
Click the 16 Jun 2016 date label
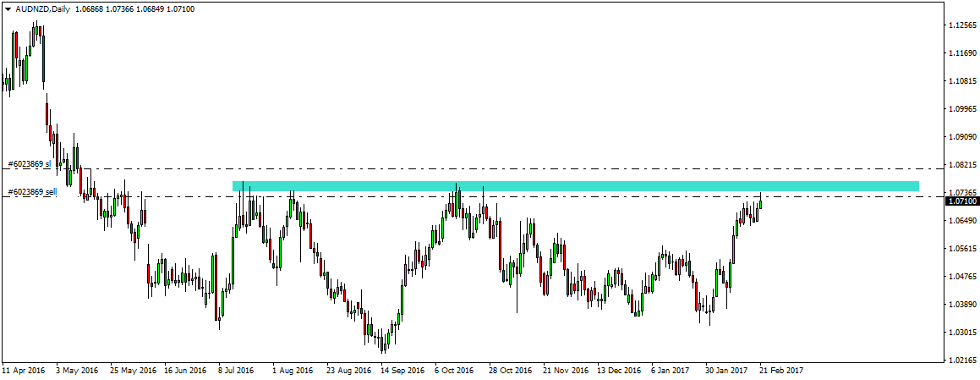tap(186, 371)
